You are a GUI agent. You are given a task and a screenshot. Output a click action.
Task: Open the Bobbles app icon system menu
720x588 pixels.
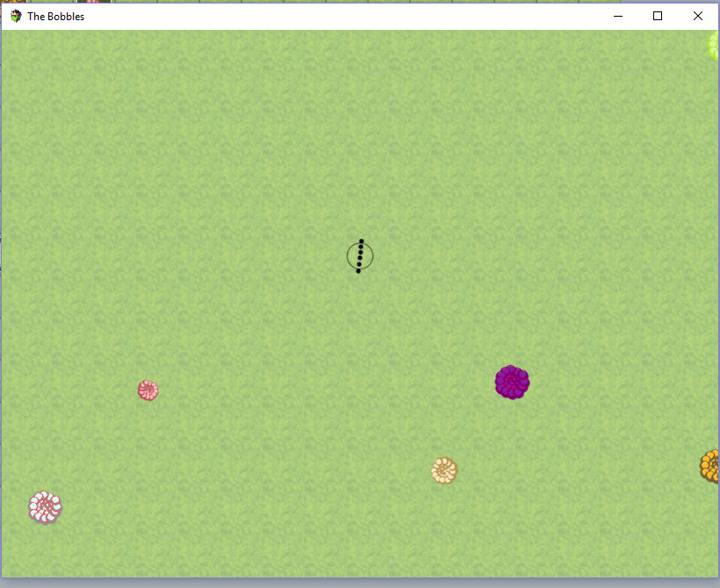(x=16, y=16)
